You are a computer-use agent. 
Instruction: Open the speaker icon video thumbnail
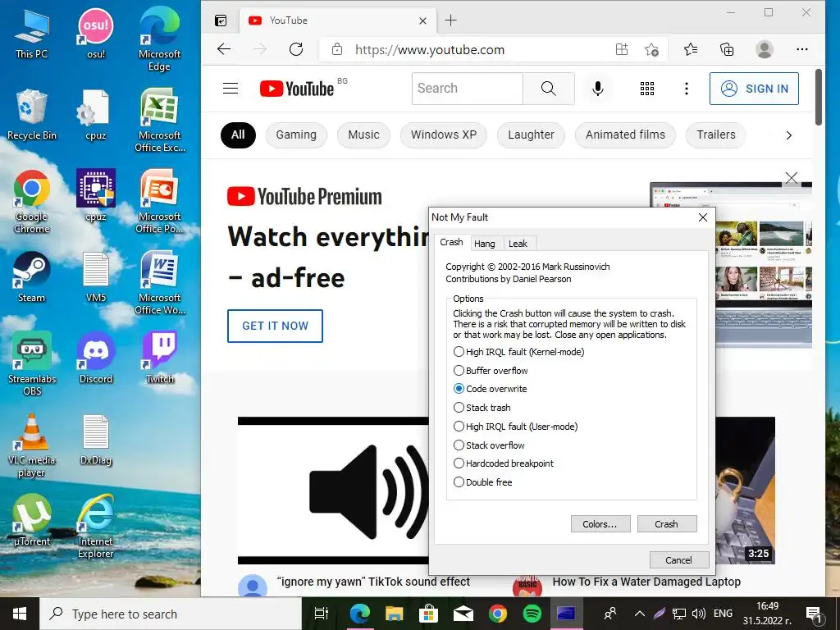(333, 491)
